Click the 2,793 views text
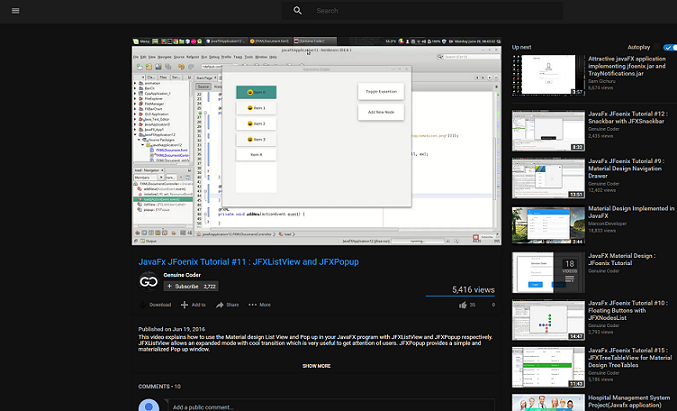This screenshot has width=677, height=411. tap(601, 332)
